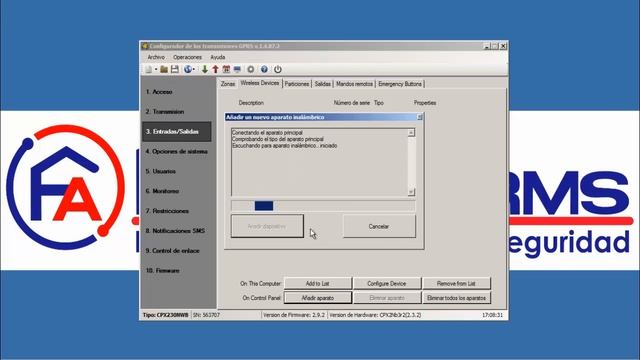This screenshot has height=360, width=640.
Task: Click the Tipo: CPX230NWB status entry
Action: point(166,315)
